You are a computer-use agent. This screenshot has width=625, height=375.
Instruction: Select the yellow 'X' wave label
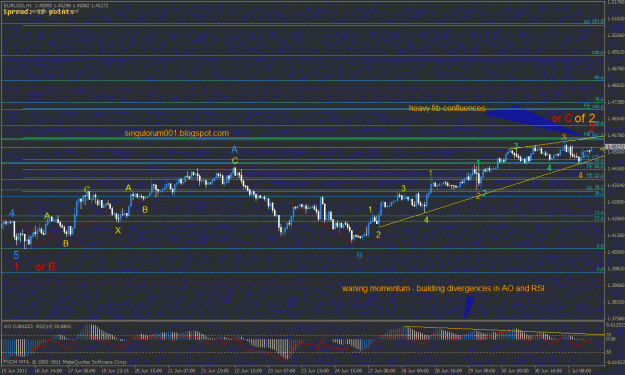point(118,230)
